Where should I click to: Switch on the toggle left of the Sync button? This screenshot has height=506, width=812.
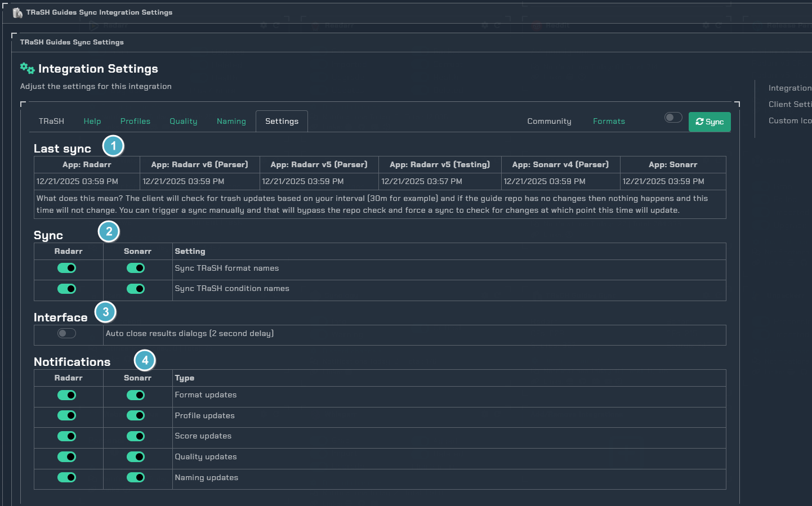tap(673, 117)
